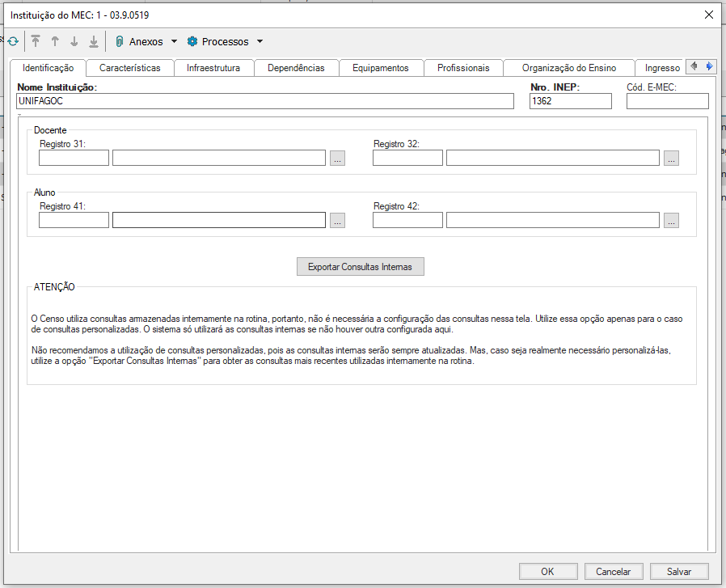
Task: Open the Organização do Ensino tab
Action: coord(568,68)
